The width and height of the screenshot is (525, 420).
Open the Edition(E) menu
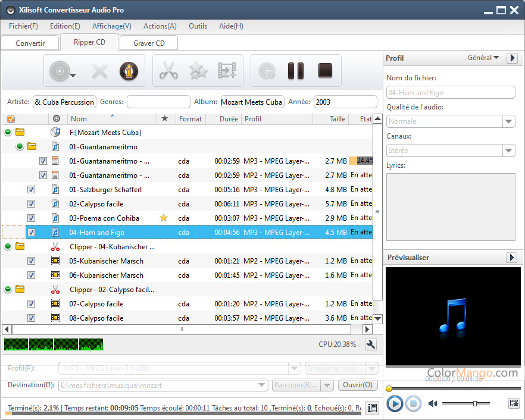click(65, 26)
